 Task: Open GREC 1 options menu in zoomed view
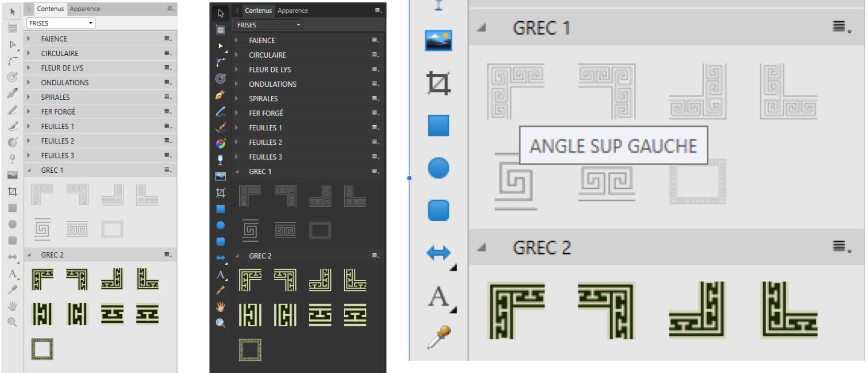point(842,27)
